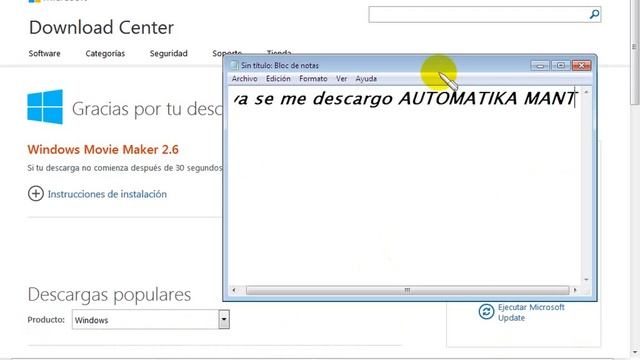Click the Descargas populares heading
640x360 pixels.
[x=109, y=295]
